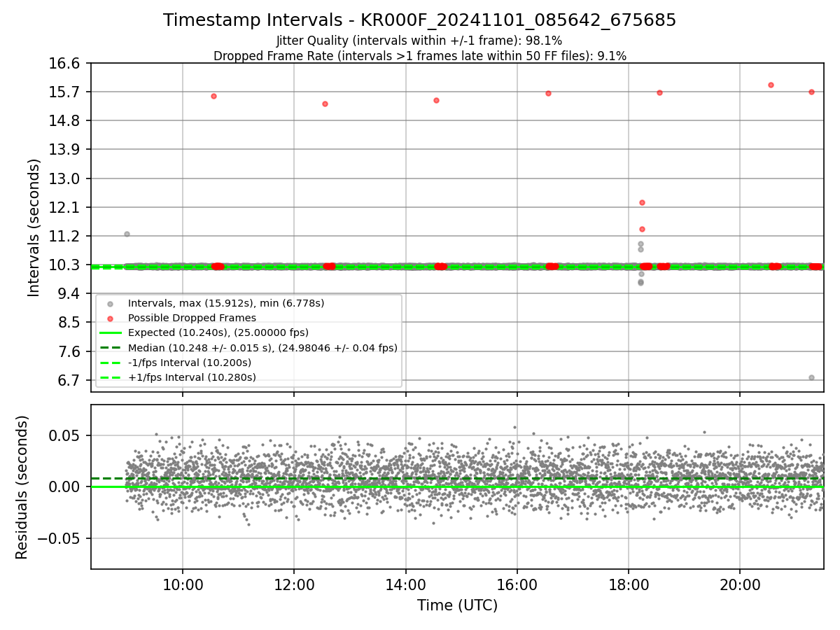Screen dimensions: 840x630
Task: Click the 'Intervals (seconds)' y-axis label
Action: [34, 227]
